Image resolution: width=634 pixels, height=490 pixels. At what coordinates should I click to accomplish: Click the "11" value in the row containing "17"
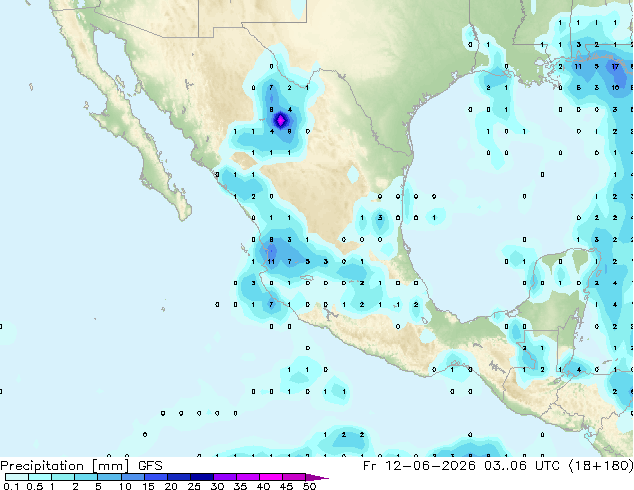[x=578, y=66]
